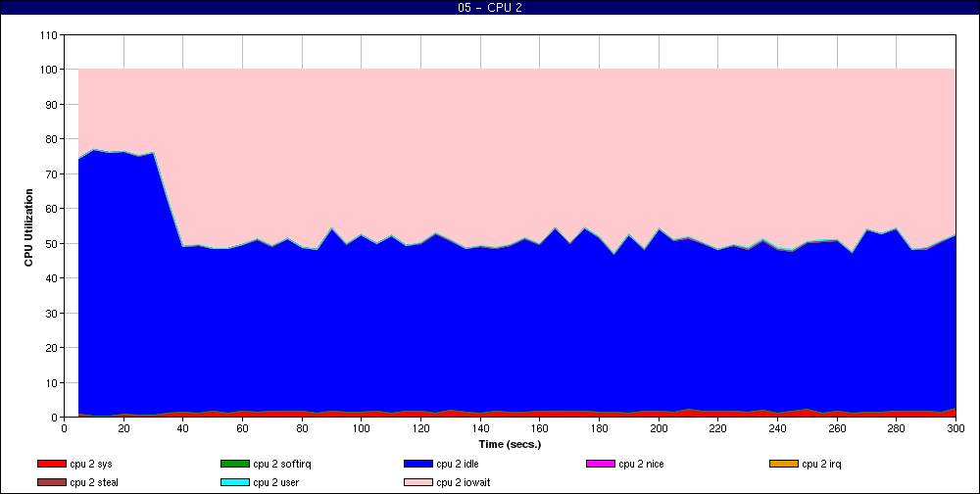Click the 110 y-axis tick label
Viewport: 980px width, 494px height.
tap(48, 35)
